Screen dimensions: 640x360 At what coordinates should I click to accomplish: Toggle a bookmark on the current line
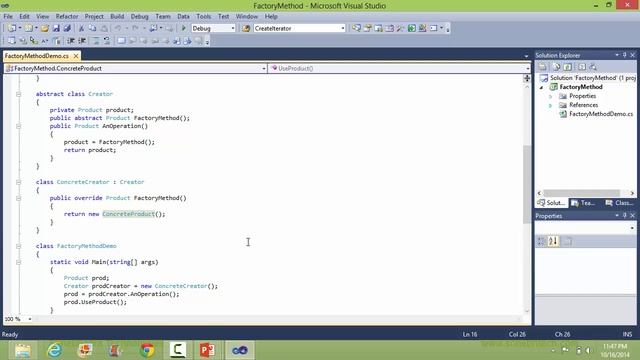(x=121, y=40)
